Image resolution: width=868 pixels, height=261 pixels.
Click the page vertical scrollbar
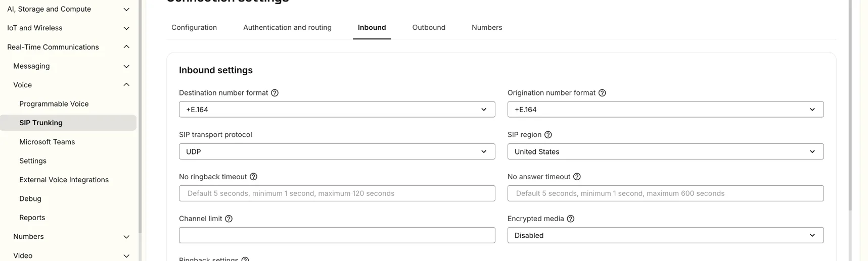(850, 105)
